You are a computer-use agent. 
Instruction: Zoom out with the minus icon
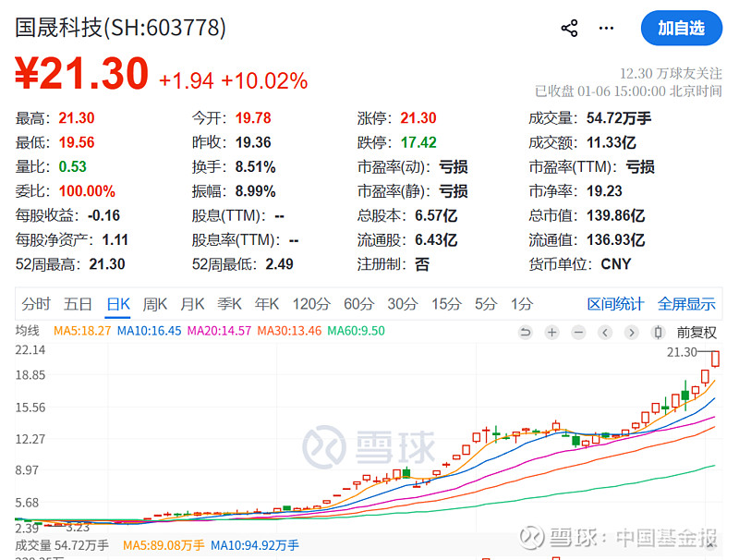click(x=578, y=332)
